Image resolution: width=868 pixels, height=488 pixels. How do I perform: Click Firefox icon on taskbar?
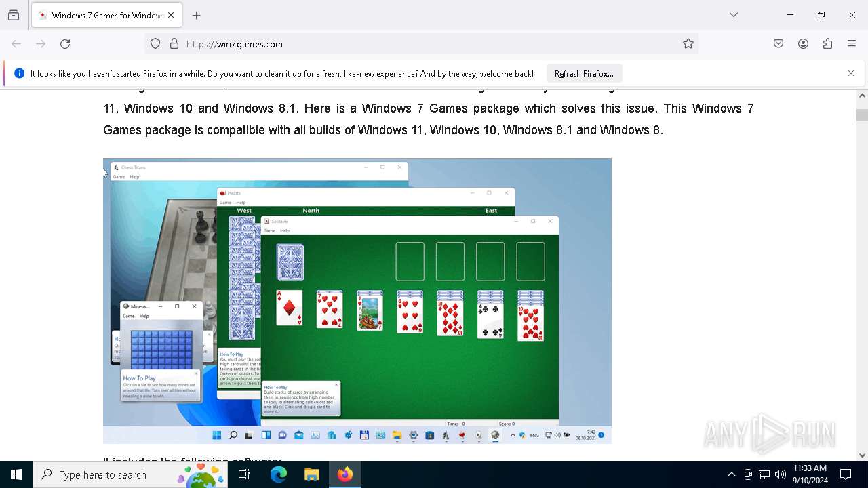(x=345, y=474)
